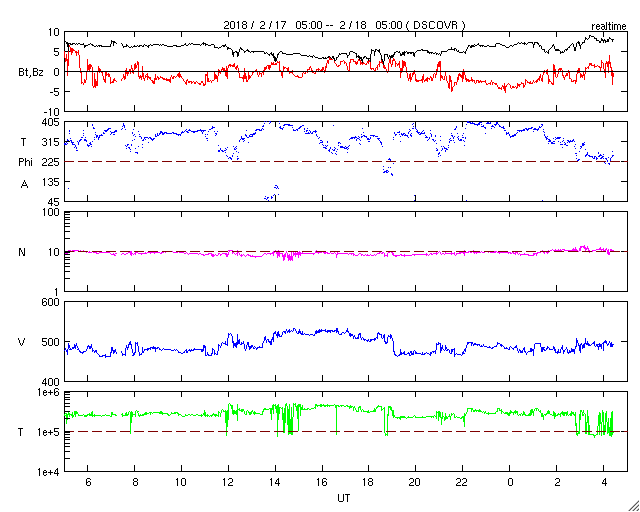Click the '20' hour tick on the UT axis
640x512 pixels.
pyautogui.click(x=416, y=482)
